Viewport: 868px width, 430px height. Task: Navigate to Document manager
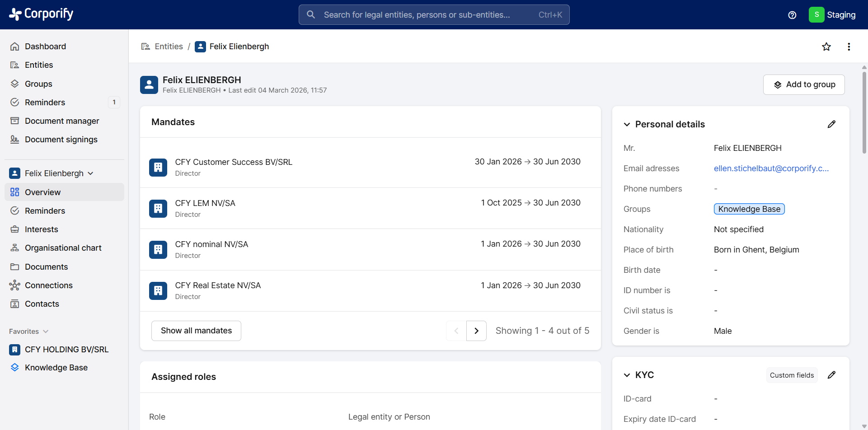[61, 121]
